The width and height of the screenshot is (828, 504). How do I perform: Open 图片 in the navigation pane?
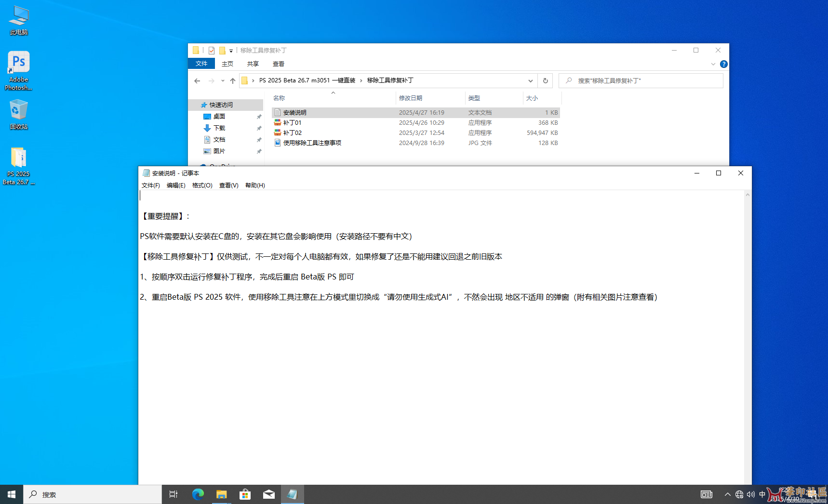click(219, 151)
